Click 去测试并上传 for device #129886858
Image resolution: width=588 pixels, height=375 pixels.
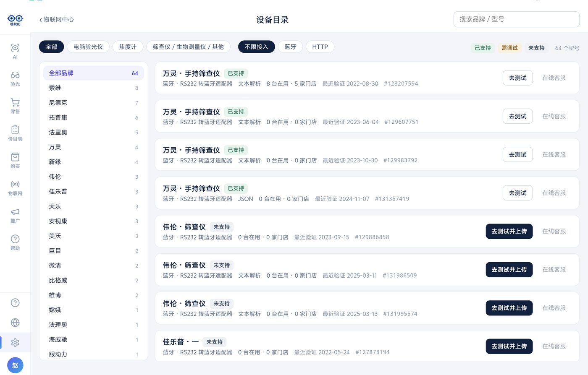pyautogui.click(x=509, y=231)
